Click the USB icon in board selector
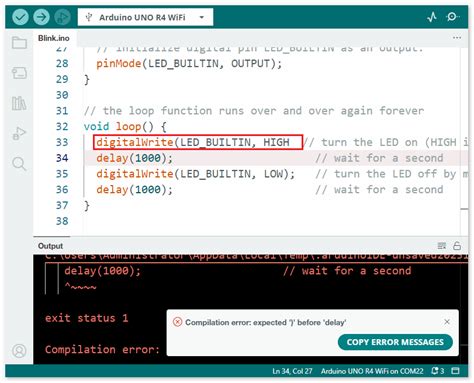This screenshot has height=383, width=474. 89,17
